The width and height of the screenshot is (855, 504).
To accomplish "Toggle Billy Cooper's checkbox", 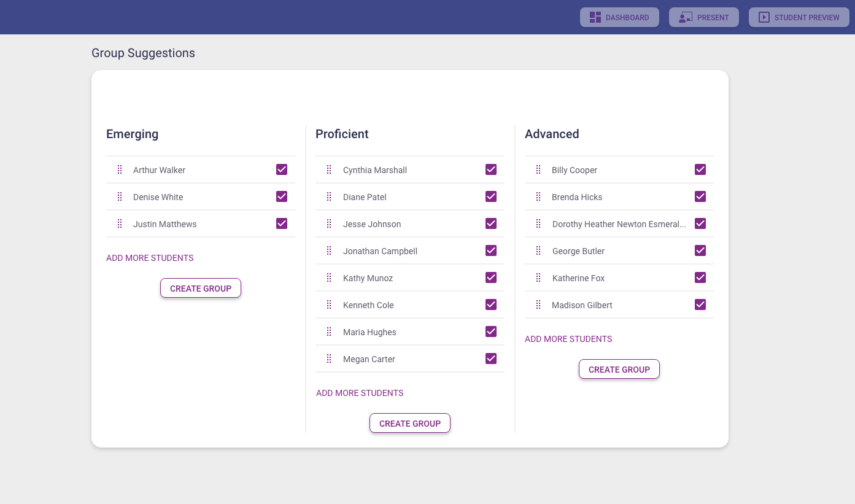I will click(x=700, y=169).
